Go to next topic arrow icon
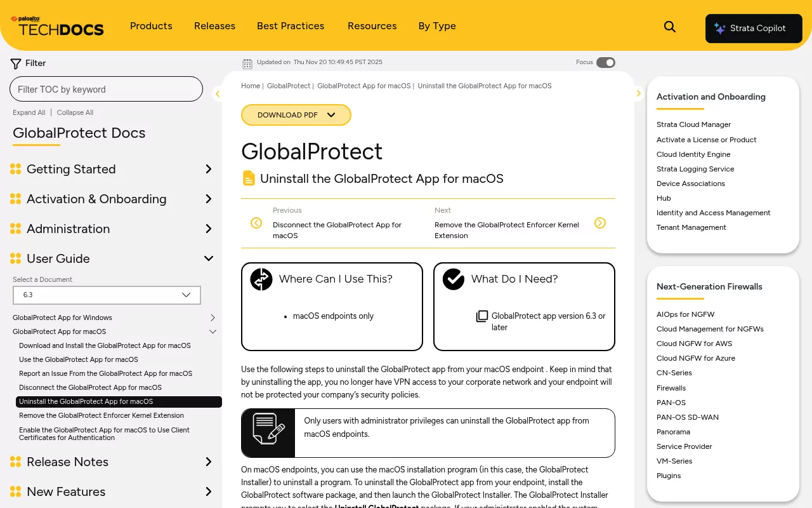 tap(600, 223)
